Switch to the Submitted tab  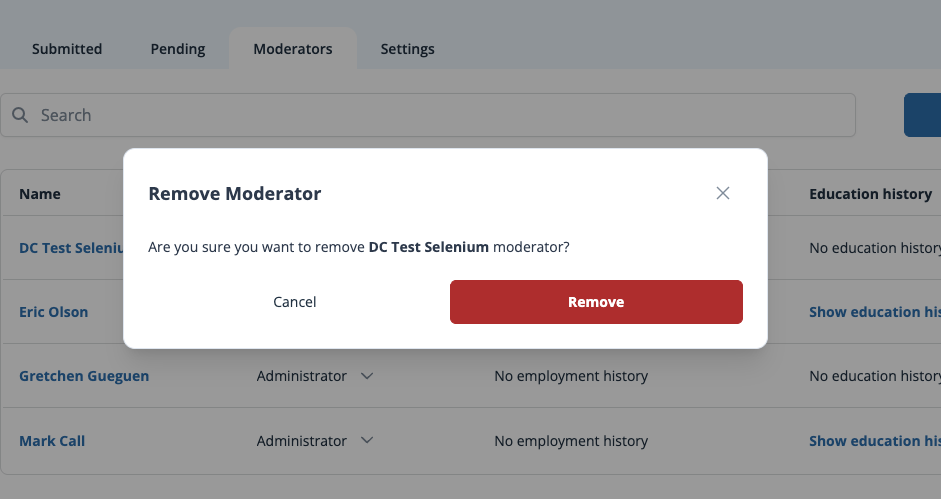[67, 49]
